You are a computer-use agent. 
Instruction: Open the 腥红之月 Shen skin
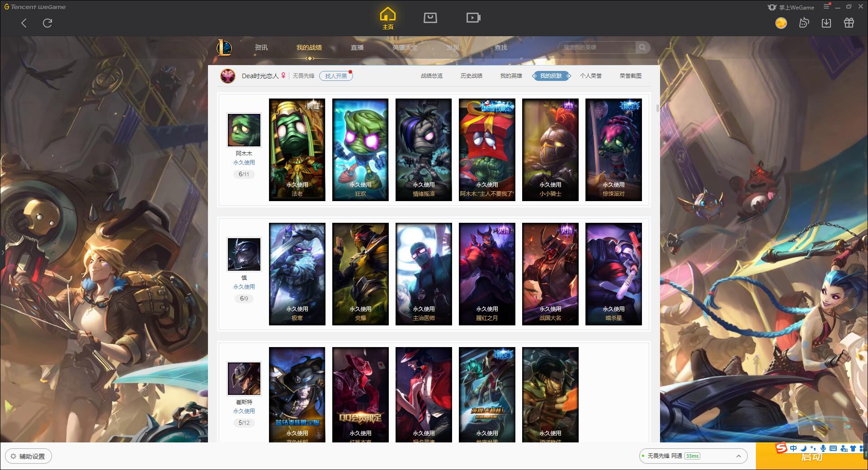pyautogui.click(x=487, y=274)
